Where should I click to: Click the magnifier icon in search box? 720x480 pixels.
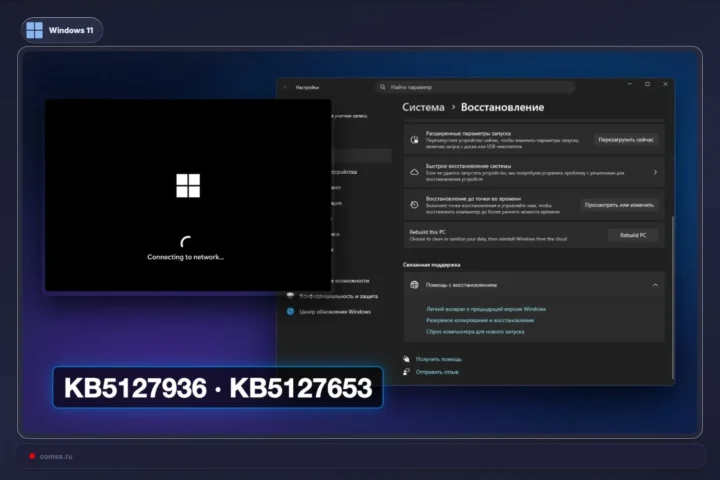[383, 87]
